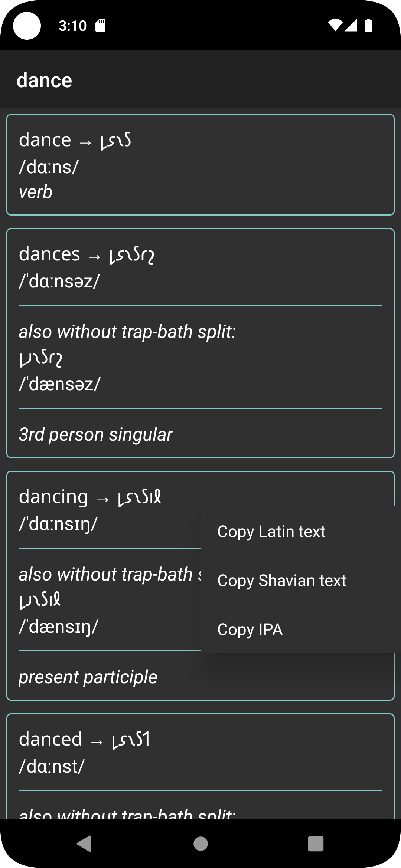Tap the dancing headword line

tap(90, 497)
